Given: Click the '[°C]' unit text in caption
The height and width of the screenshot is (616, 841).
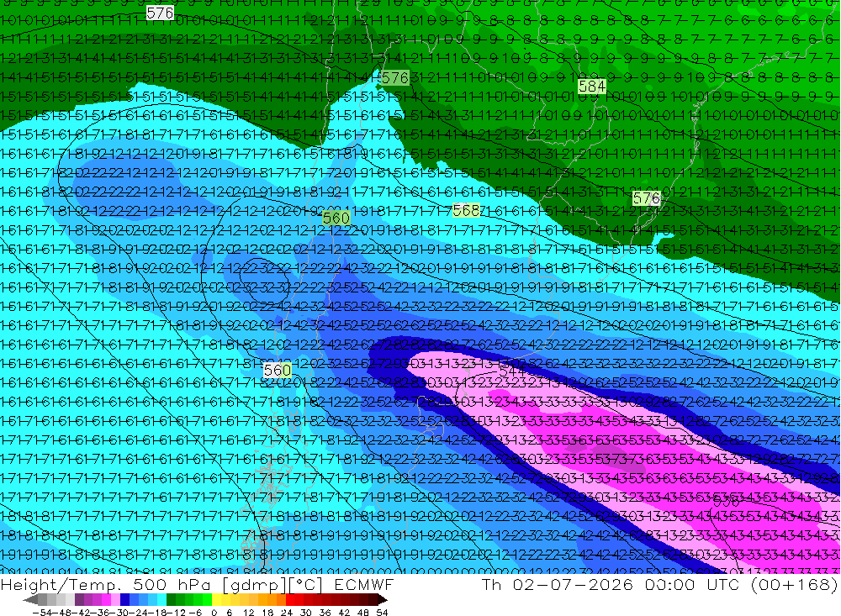Looking at the screenshot, I should (x=306, y=584).
